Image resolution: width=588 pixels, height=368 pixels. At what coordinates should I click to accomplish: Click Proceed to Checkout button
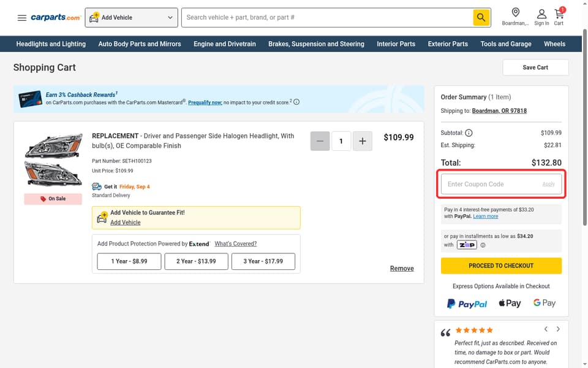click(x=501, y=266)
